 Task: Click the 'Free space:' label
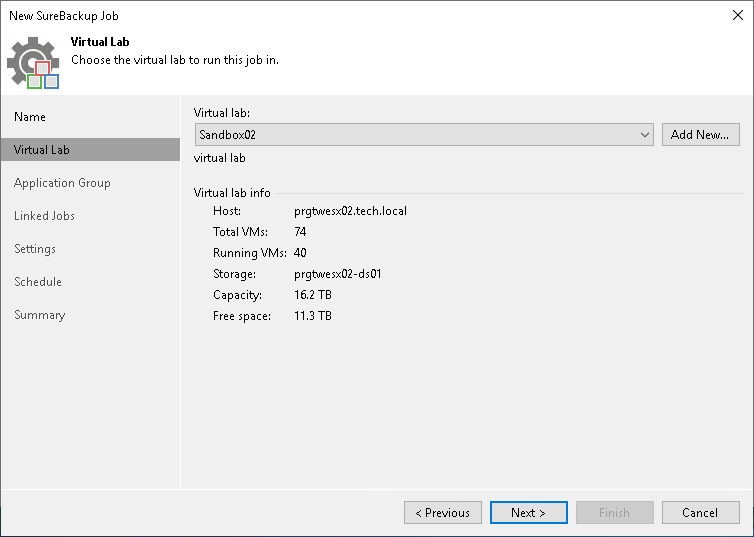[x=242, y=316]
